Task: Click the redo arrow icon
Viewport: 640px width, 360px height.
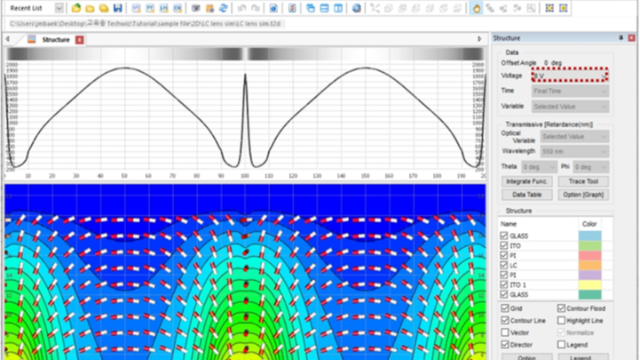Action: pyautogui.click(x=256, y=8)
